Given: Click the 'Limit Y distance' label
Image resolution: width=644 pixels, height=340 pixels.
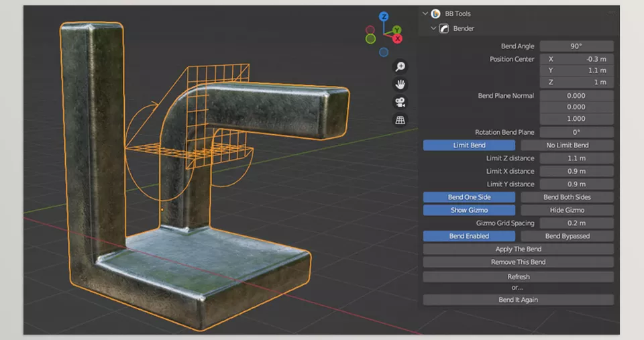Looking at the screenshot, I should click(x=510, y=184).
